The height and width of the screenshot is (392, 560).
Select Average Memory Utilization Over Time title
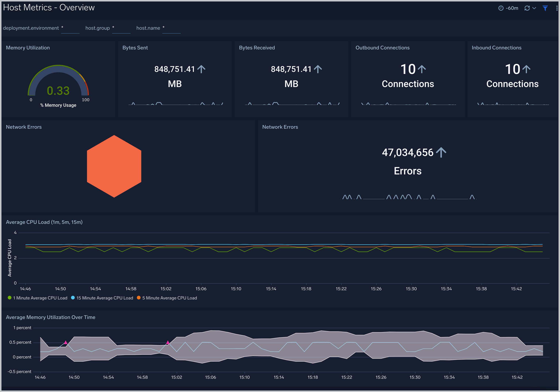click(51, 317)
